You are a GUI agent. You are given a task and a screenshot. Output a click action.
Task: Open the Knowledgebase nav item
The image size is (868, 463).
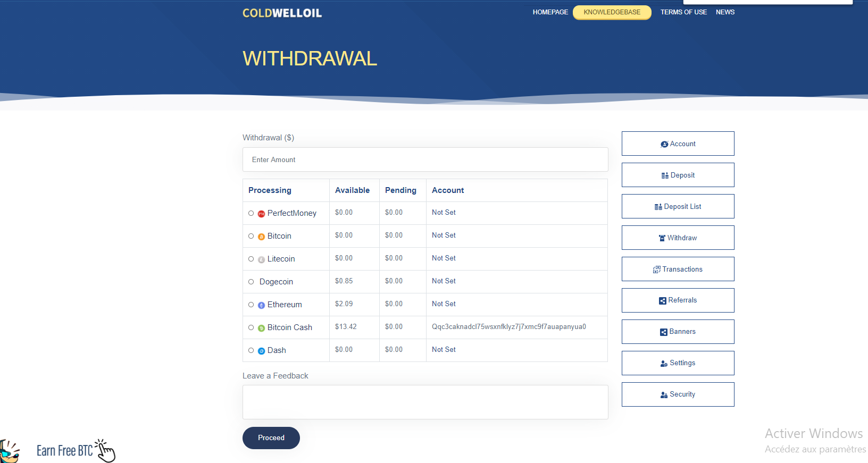coord(612,12)
